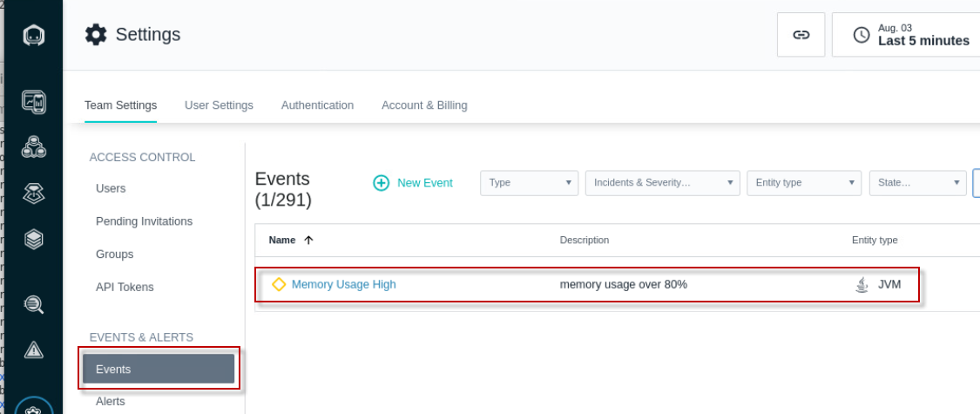980x414 pixels.
Task: Select Pending Invitations menu item
Action: click(x=145, y=221)
